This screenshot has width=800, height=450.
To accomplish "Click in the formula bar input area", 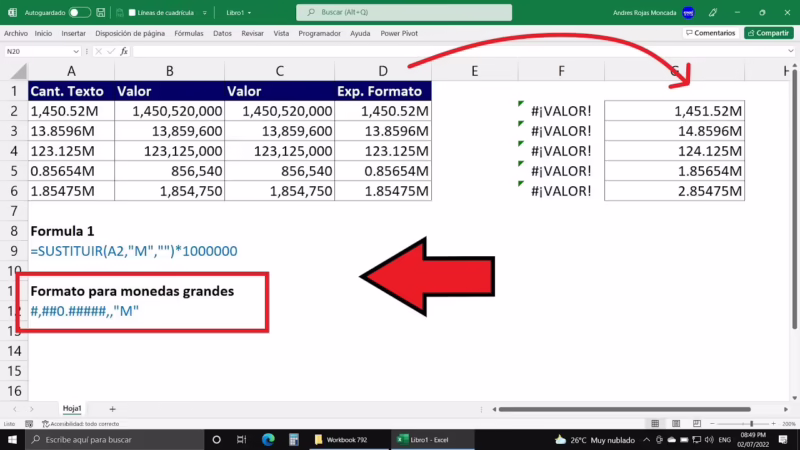I will coord(459,52).
